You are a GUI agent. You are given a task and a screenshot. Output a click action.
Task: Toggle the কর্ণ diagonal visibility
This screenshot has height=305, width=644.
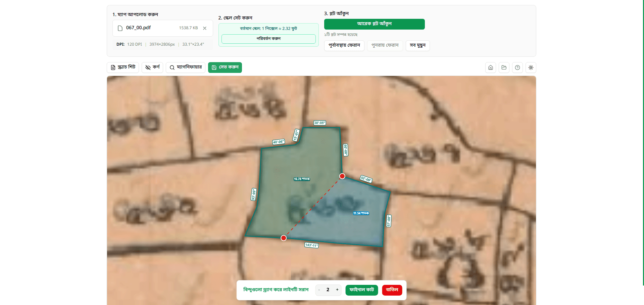pyautogui.click(x=152, y=68)
